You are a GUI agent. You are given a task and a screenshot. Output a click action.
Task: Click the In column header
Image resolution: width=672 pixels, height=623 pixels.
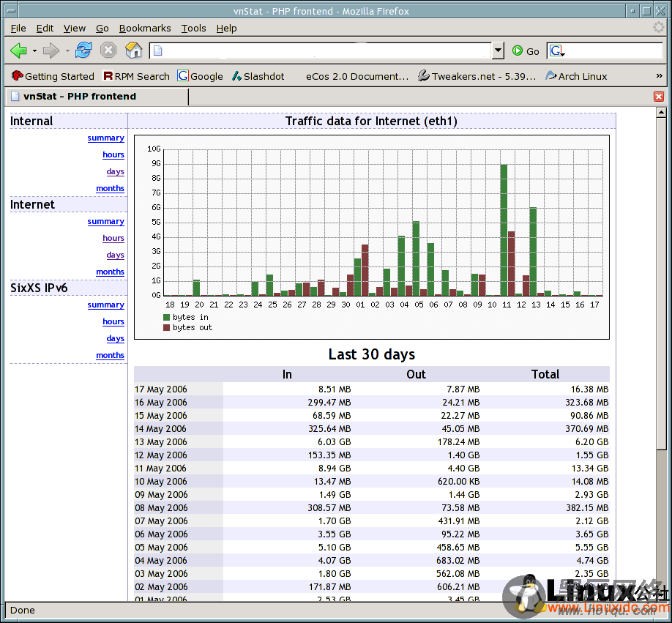tap(287, 375)
